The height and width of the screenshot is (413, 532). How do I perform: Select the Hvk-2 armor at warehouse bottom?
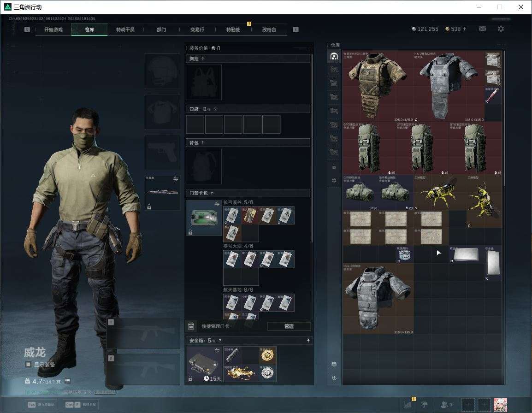(378, 298)
